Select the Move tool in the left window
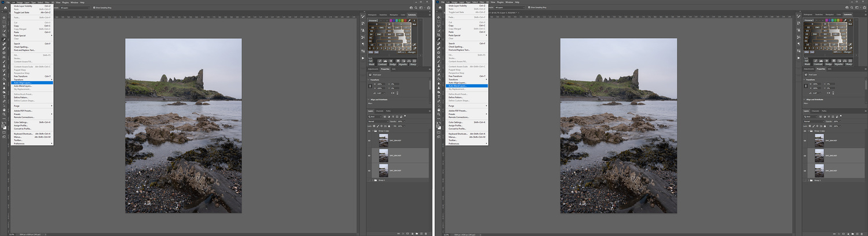This screenshot has height=236, width=868. (x=3, y=17)
